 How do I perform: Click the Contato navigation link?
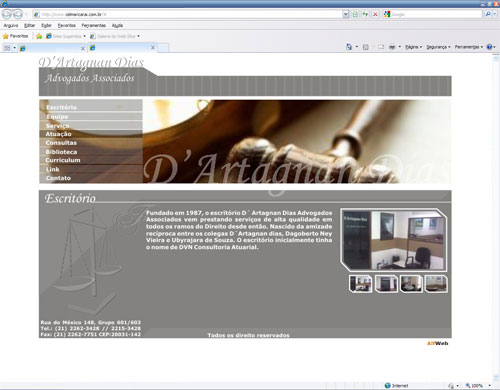point(58,178)
